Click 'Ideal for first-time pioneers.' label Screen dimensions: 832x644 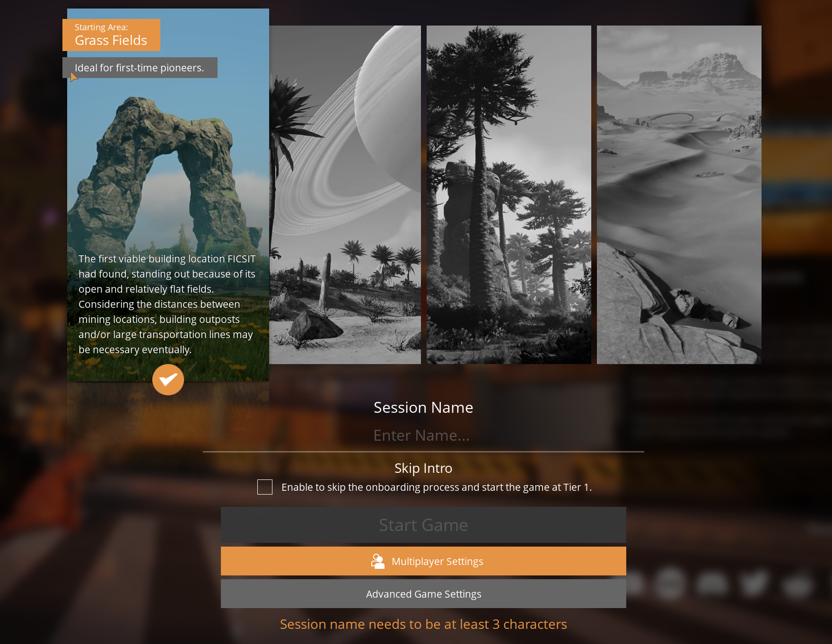tap(140, 68)
